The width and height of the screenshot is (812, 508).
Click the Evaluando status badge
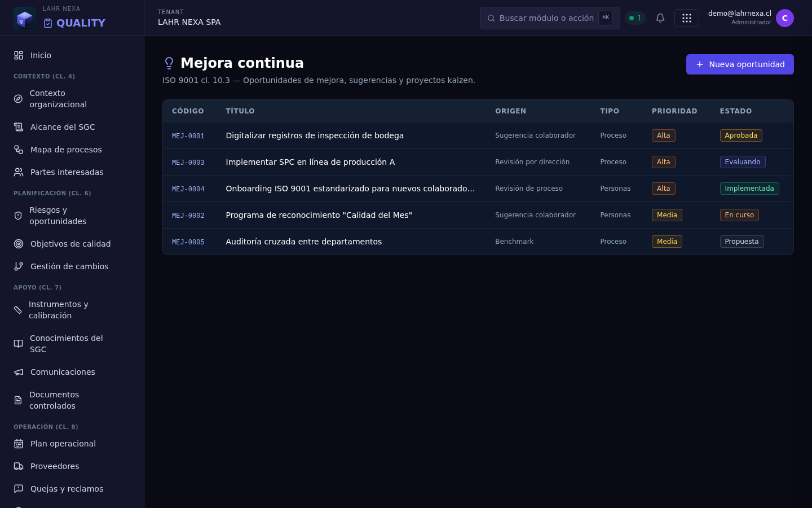point(743,162)
